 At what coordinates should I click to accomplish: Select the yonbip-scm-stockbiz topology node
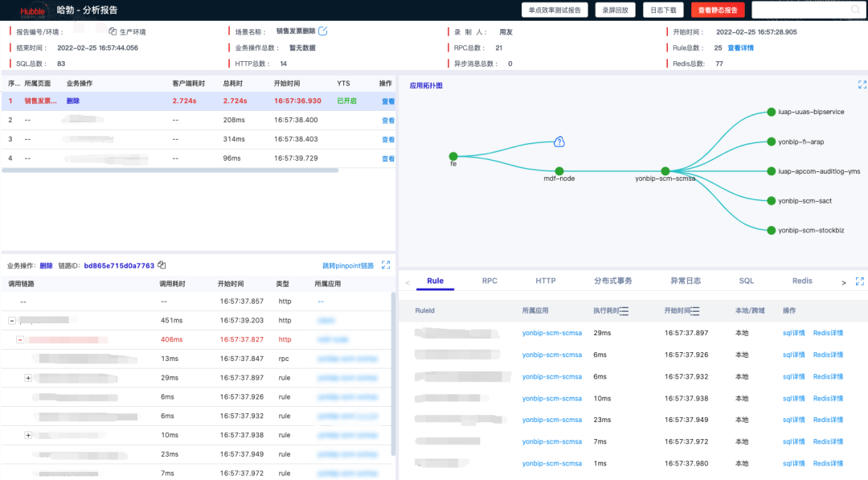771,230
